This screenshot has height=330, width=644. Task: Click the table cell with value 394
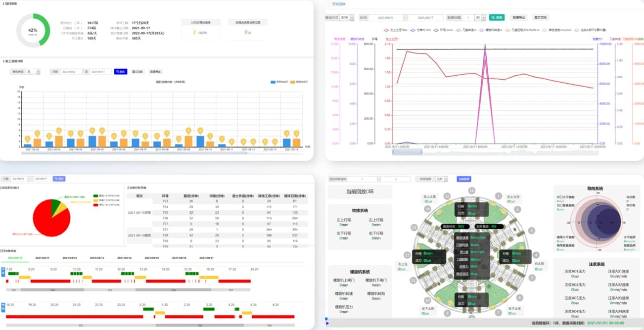pos(295,230)
